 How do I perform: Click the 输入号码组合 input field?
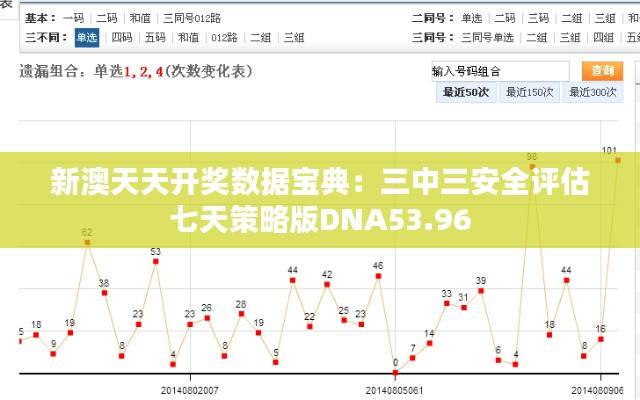[499, 72]
